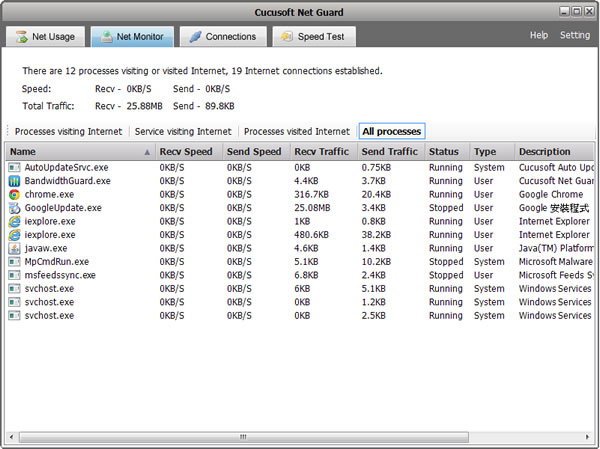Screen dimensions: 600x449
Task: Switch to the Net Monitor tab
Action: [132, 37]
